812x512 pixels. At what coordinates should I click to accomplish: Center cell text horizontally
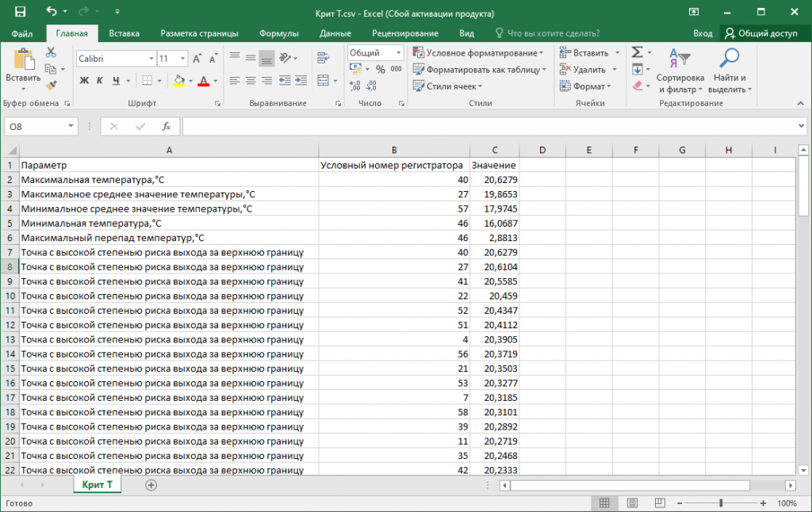click(251, 80)
